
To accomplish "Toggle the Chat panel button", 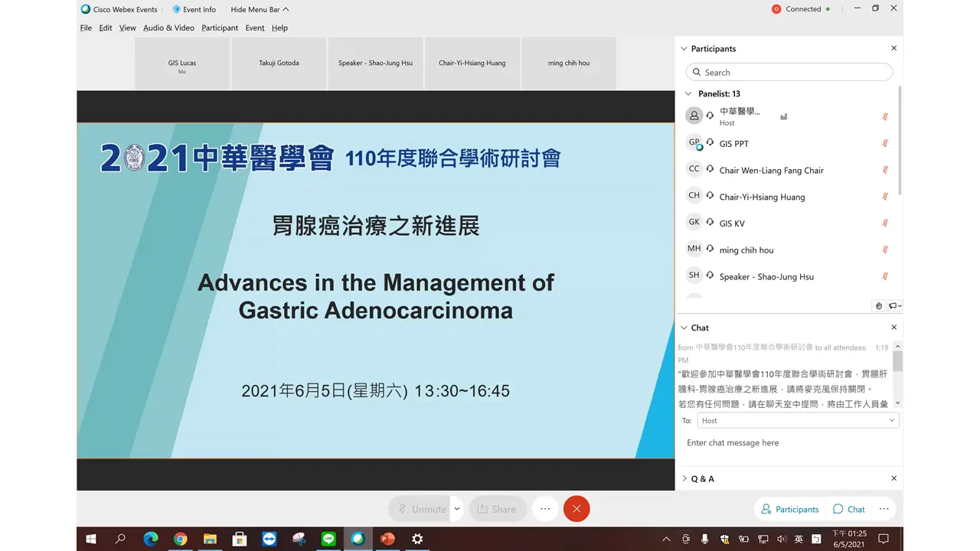I will [x=849, y=509].
